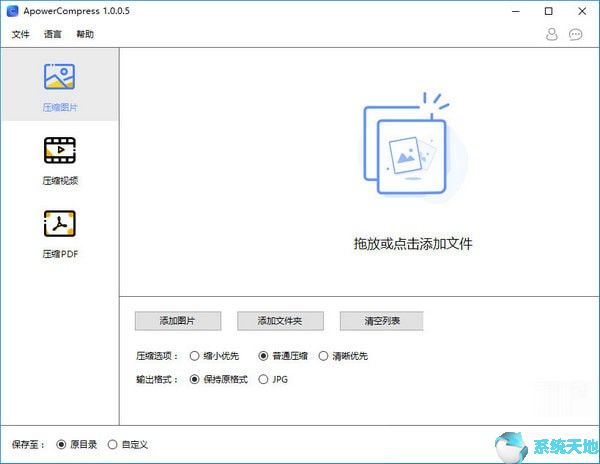
Task: Open the 文件 menu
Action: point(20,34)
